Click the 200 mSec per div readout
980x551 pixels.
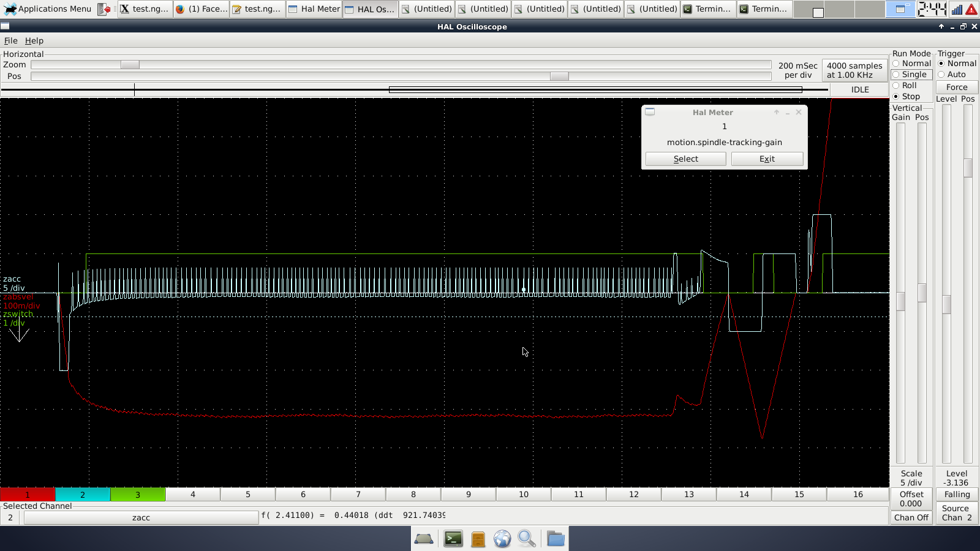click(x=797, y=70)
